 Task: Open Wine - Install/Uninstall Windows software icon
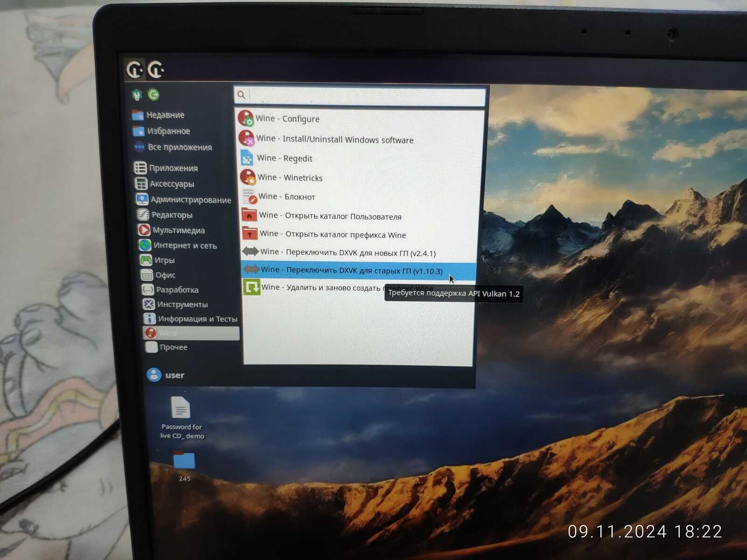[x=247, y=138]
